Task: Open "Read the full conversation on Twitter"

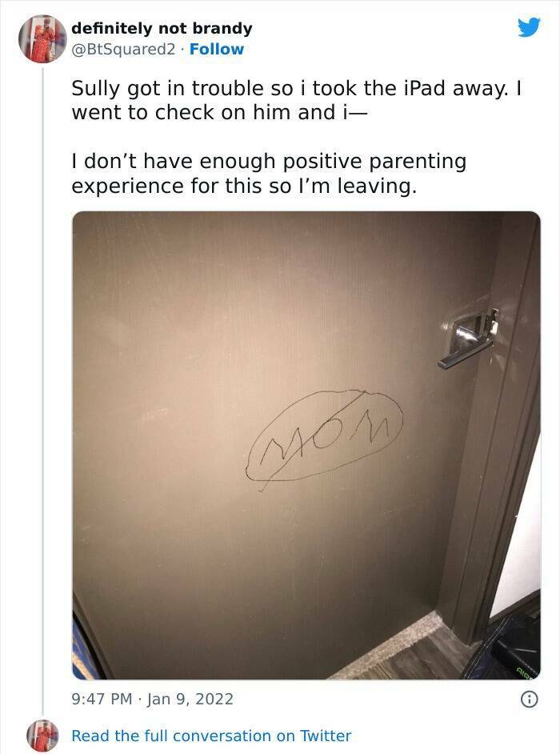Action: (x=211, y=736)
